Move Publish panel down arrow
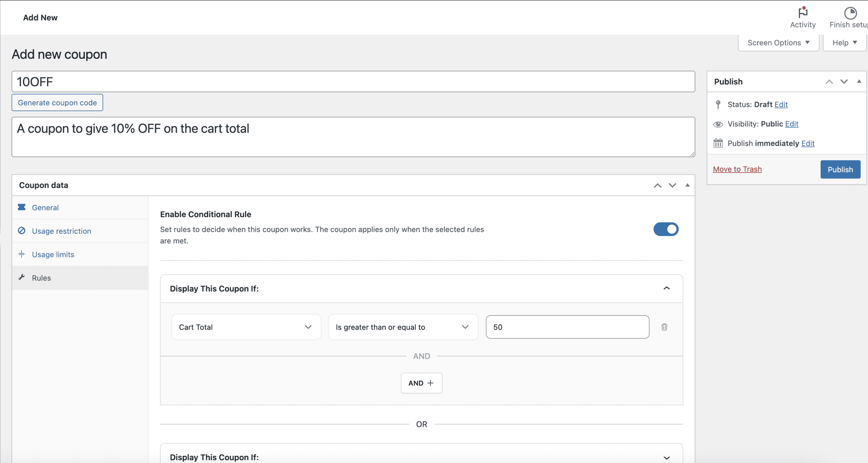868x463 pixels. point(844,82)
